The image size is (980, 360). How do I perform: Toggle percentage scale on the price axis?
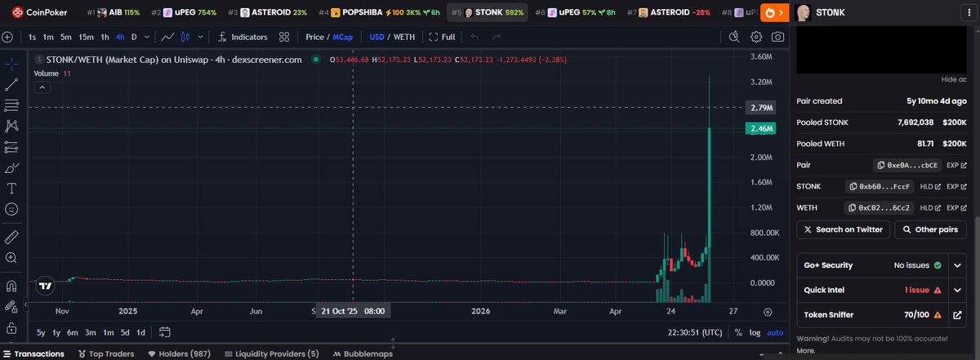(x=738, y=332)
